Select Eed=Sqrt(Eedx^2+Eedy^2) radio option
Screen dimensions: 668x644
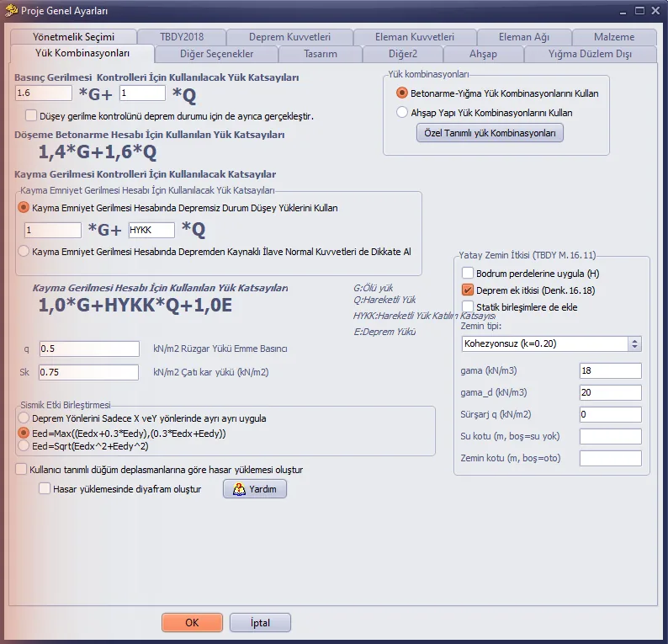pyautogui.click(x=24, y=446)
